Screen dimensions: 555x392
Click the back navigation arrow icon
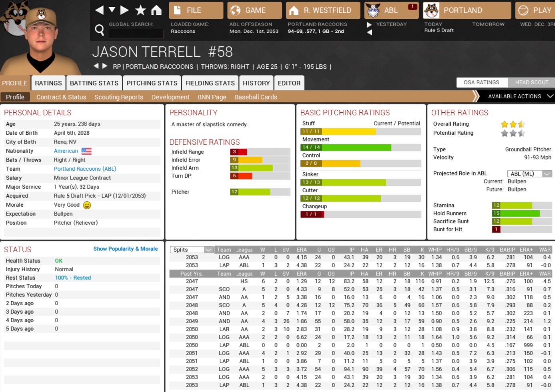click(x=100, y=10)
